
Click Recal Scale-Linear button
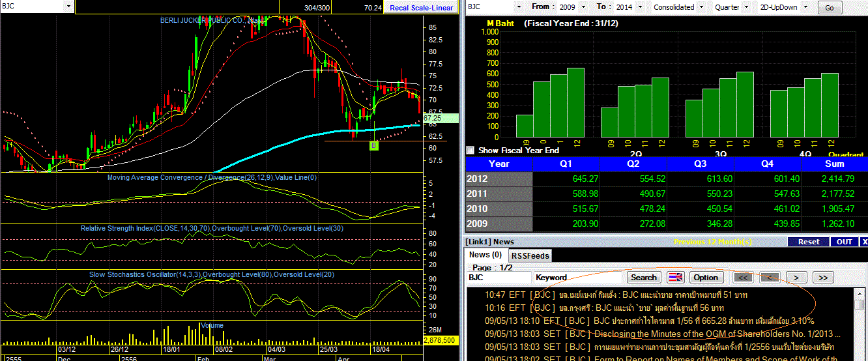click(x=421, y=8)
